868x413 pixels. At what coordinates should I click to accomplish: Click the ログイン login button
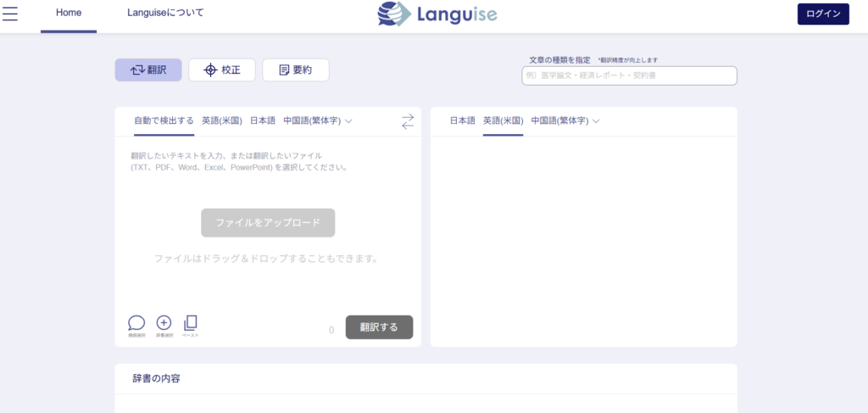coord(822,14)
